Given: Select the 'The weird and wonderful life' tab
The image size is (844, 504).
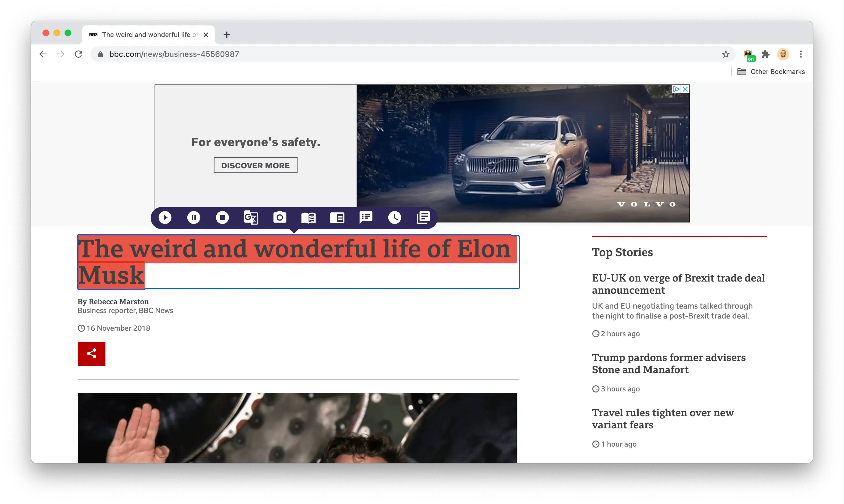Looking at the screenshot, I should (x=148, y=35).
